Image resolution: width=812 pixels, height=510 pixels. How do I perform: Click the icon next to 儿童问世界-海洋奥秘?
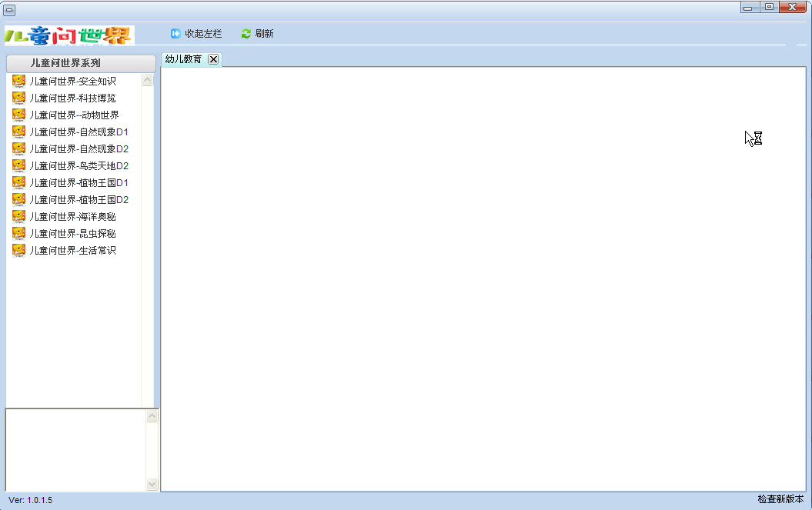18,216
